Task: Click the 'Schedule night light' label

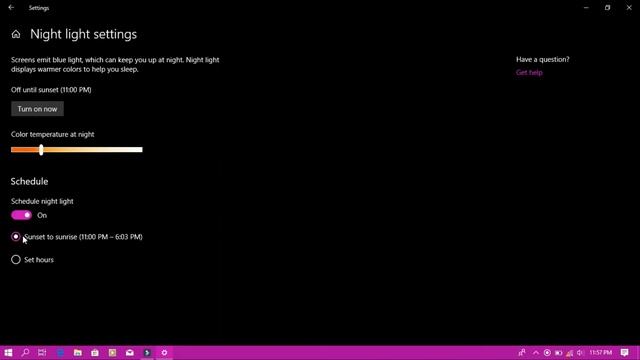Action: 42,201
